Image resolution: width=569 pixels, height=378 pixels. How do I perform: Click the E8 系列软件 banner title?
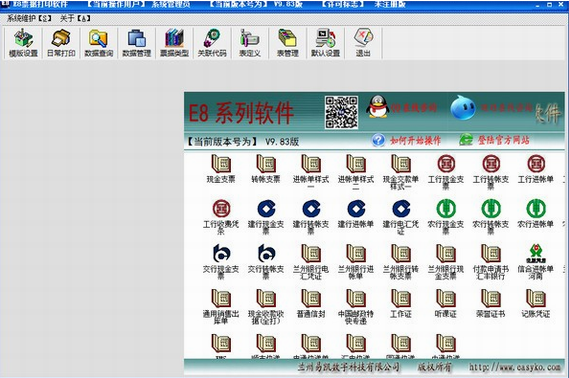click(241, 113)
